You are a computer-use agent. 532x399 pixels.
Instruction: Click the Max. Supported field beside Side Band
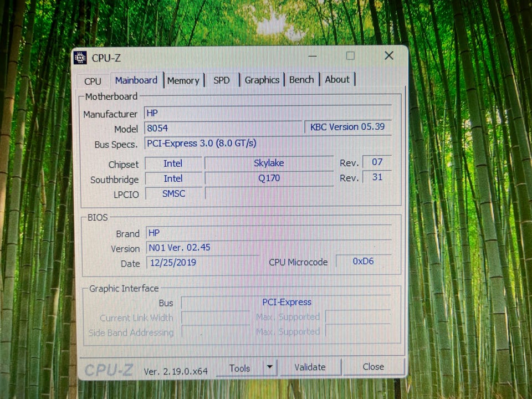click(x=359, y=330)
